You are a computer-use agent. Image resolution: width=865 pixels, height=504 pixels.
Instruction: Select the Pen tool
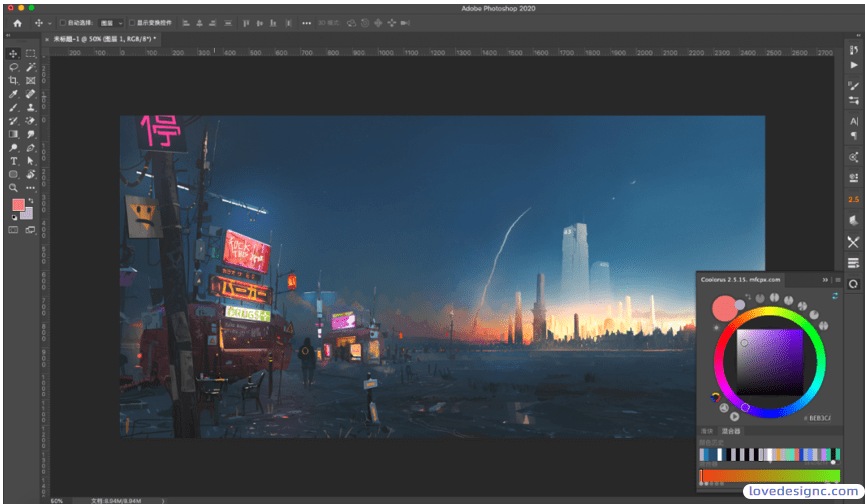30,148
